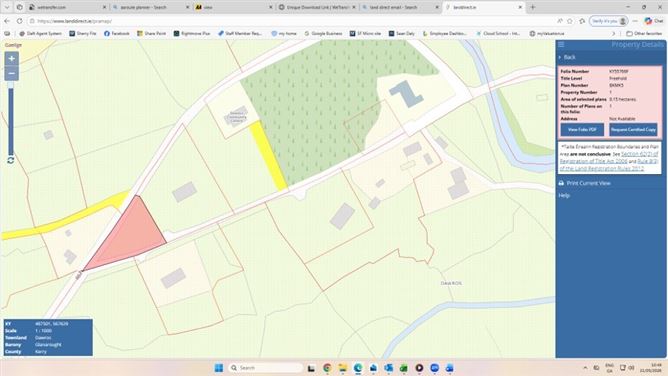Open the Daft Agent System bookmark
Image resolution: width=668 pixels, height=376 pixels.
pyautogui.click(x=40, y=33)
